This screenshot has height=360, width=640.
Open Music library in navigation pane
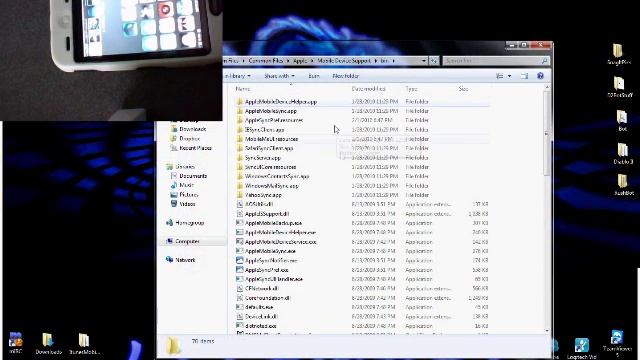point(187,185)
